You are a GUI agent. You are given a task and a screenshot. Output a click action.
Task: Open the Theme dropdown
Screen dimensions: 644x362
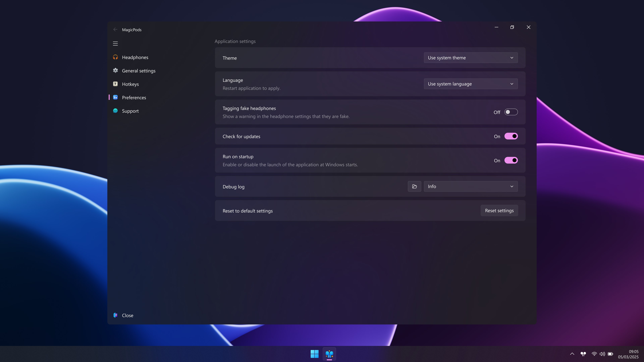click(x=470, y=58)
